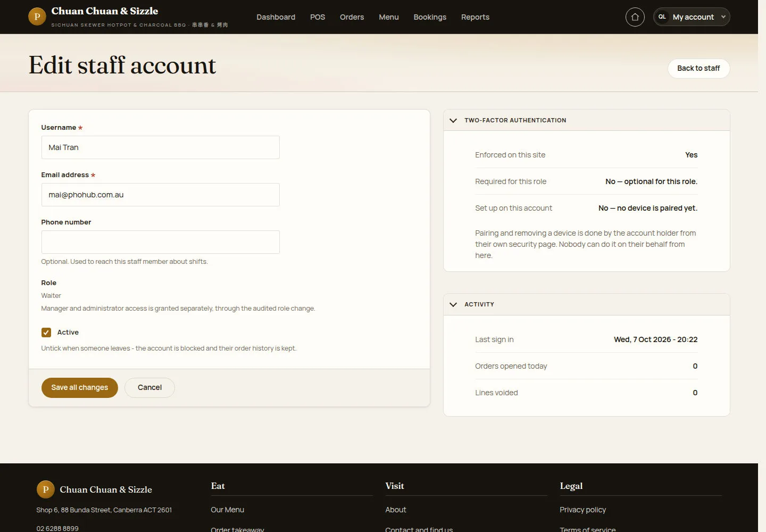The height and width of the screenshot is (532, 766).
Task: Click the 'Orders opened today' label
Action: click(x=511, y=366)
